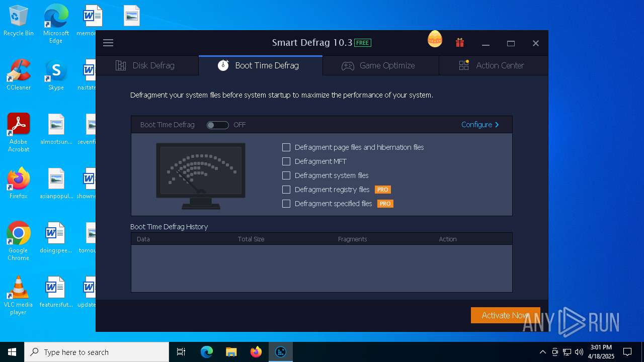
Task: Open the Game Optimize tab
Action: [380, 65]
